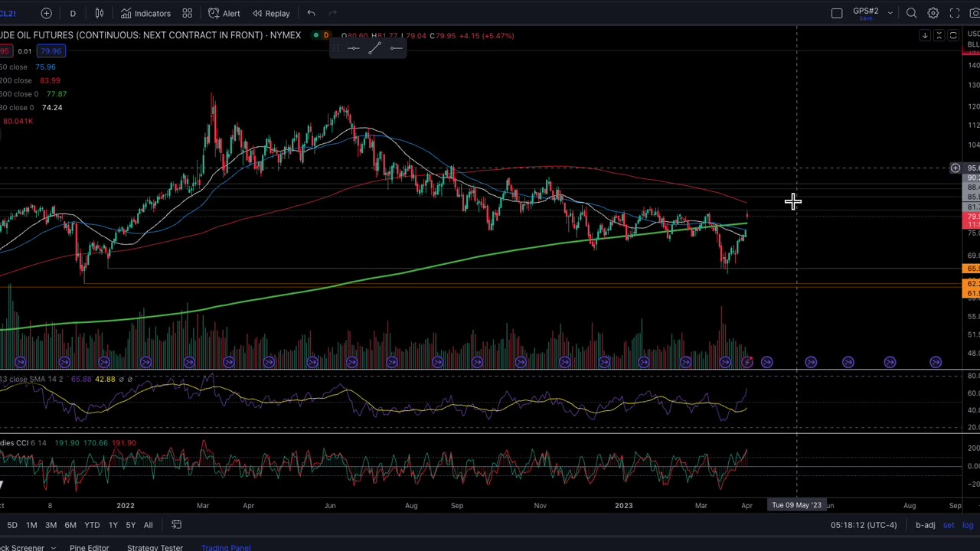Show All time range
The height and width of the screenshot is (551, 980).
pos(148,525)
